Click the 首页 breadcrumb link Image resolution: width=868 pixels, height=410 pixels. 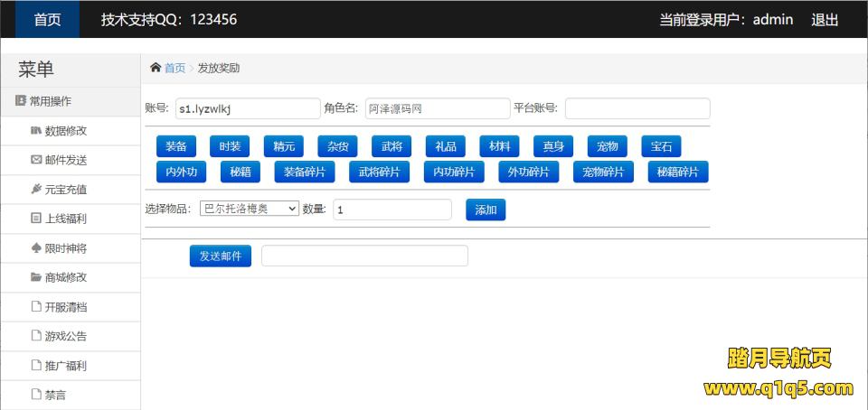(x=175, y=68)
